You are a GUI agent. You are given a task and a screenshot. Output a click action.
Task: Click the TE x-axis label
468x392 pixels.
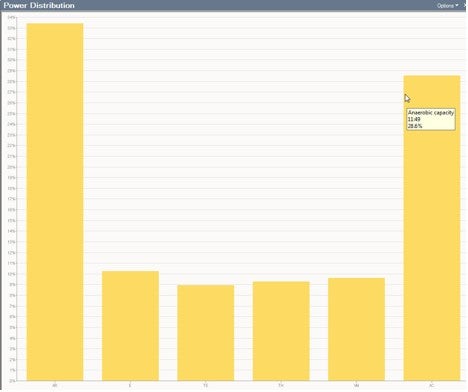[206, 385]
